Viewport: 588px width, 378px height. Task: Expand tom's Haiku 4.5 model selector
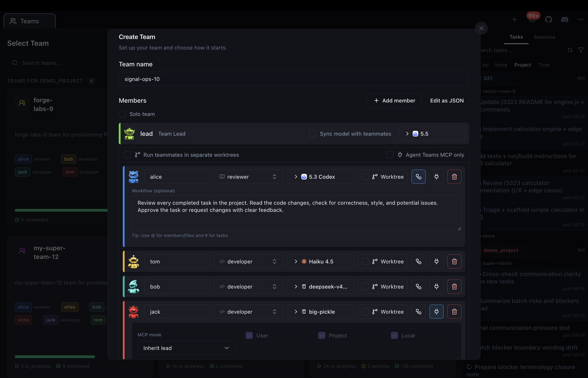320,261
